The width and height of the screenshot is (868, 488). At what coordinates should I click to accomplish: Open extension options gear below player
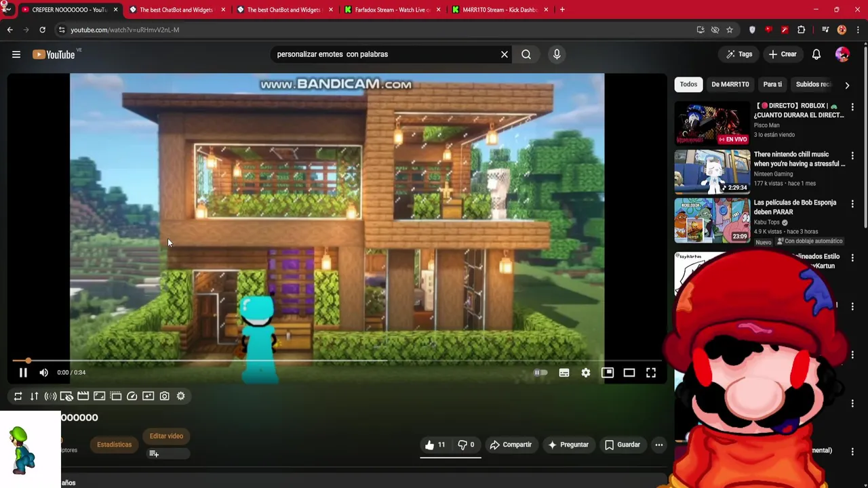tap(180, 396)
